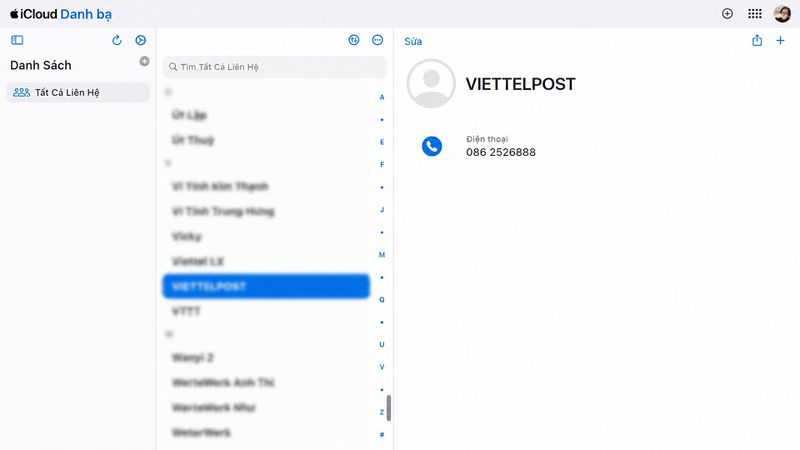Go to iCloud home via logo

click(34, 14)
